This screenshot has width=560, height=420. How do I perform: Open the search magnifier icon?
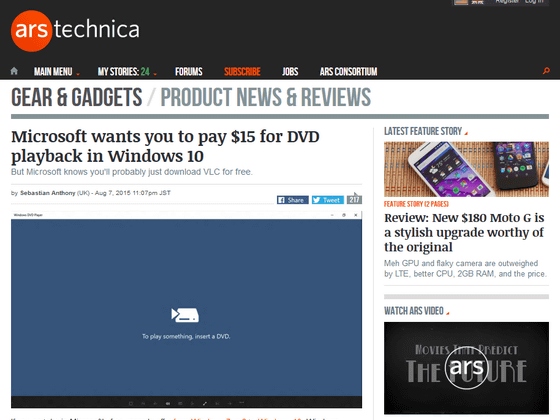tap(546, 71)
